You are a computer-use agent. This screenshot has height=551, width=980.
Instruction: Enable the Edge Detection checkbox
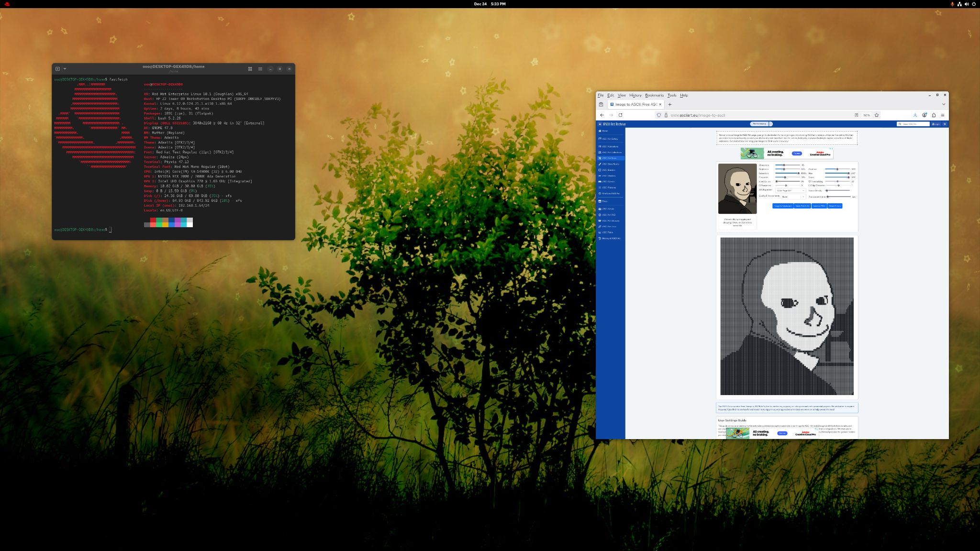click(x=810, y=186)
